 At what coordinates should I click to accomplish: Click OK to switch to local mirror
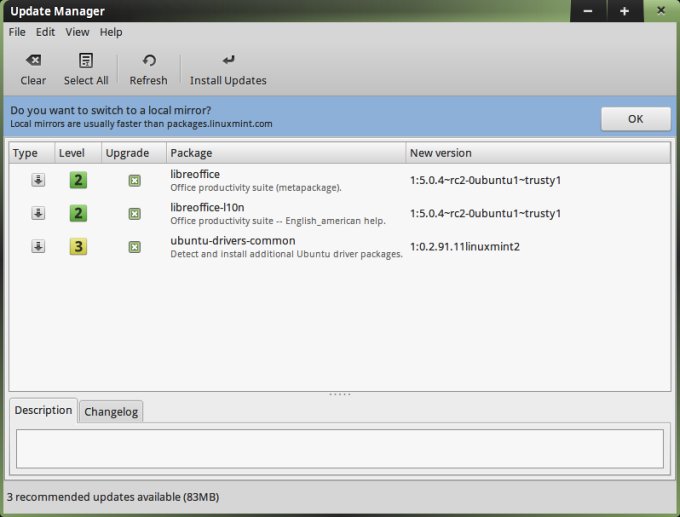(635, 118)
